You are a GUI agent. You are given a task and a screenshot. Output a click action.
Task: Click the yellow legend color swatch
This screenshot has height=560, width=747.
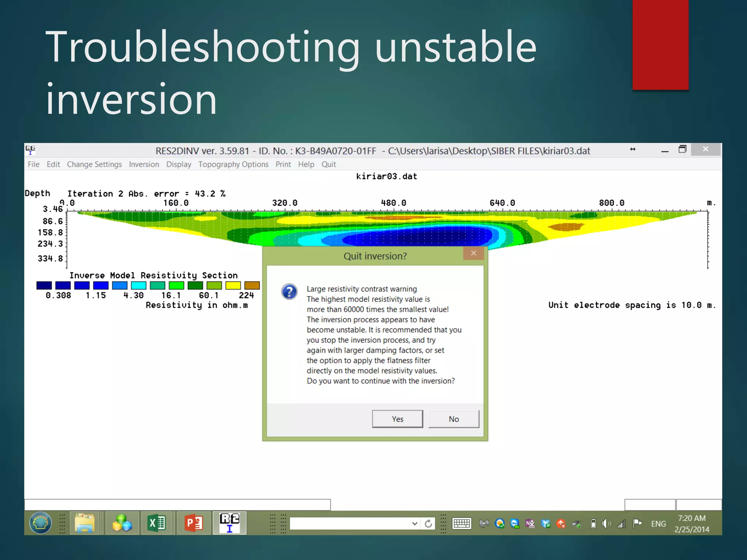click(233, 285)
